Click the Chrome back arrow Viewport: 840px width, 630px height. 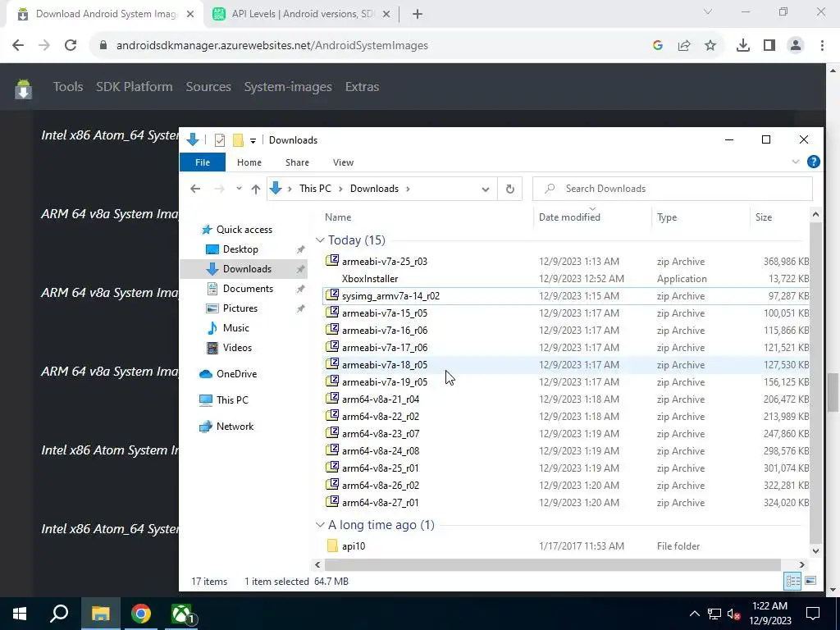[18, 46]
